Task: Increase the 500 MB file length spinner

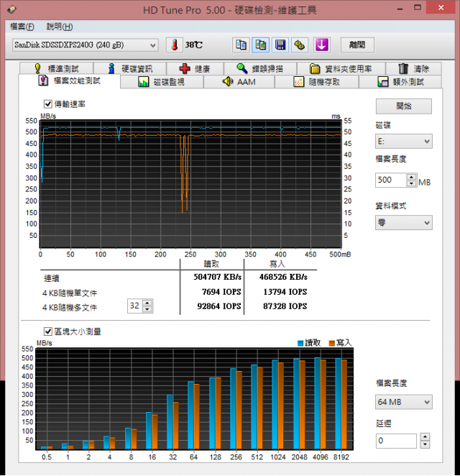Action: click(x=411, y=177)
